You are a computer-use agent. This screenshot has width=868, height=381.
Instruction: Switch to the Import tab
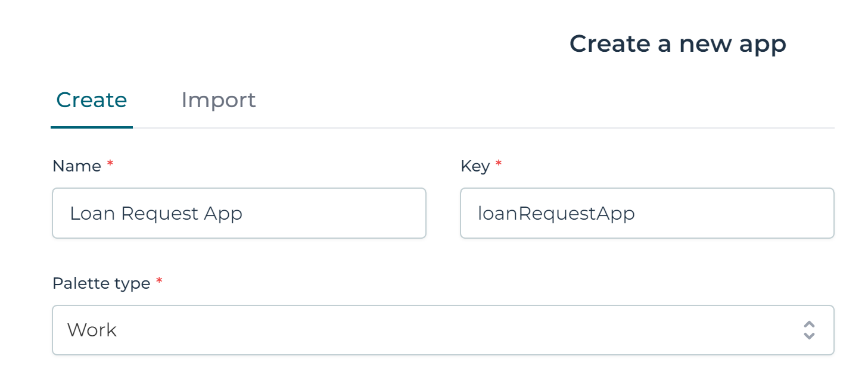click(219, 100)
